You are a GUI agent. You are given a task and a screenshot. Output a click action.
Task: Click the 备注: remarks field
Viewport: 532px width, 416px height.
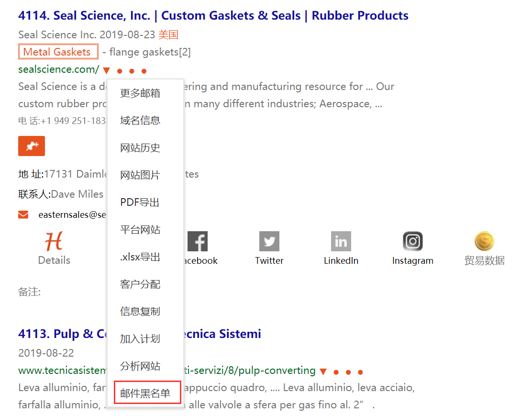(30, 292)
